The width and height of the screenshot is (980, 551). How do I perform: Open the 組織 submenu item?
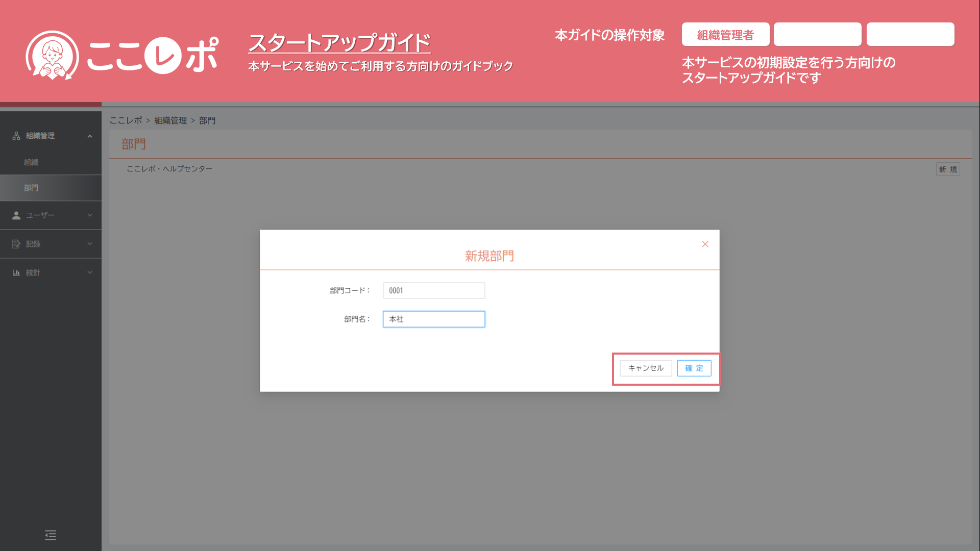tap(31, 162)
